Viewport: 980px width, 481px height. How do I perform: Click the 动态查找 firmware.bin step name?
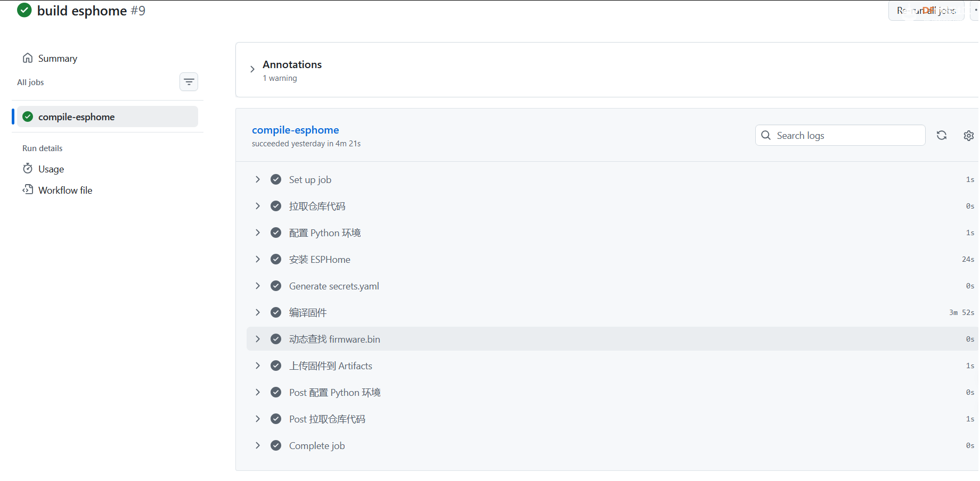click(334, 339)
